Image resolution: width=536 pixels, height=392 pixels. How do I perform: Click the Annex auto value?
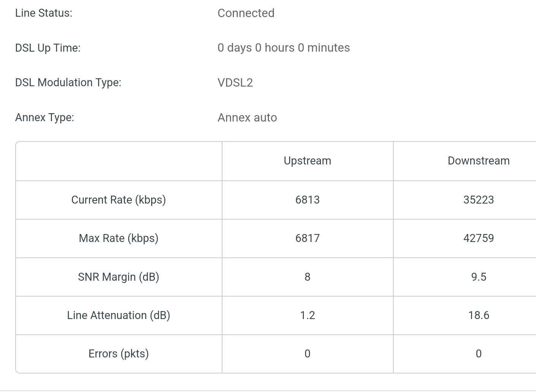click(x=247, y=117)
